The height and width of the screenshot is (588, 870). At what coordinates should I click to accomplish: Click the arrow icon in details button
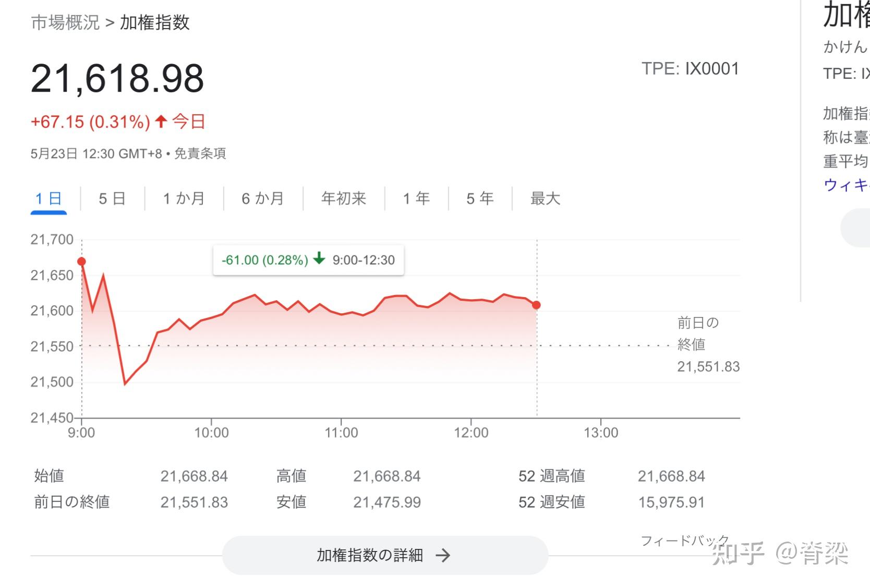443,555
